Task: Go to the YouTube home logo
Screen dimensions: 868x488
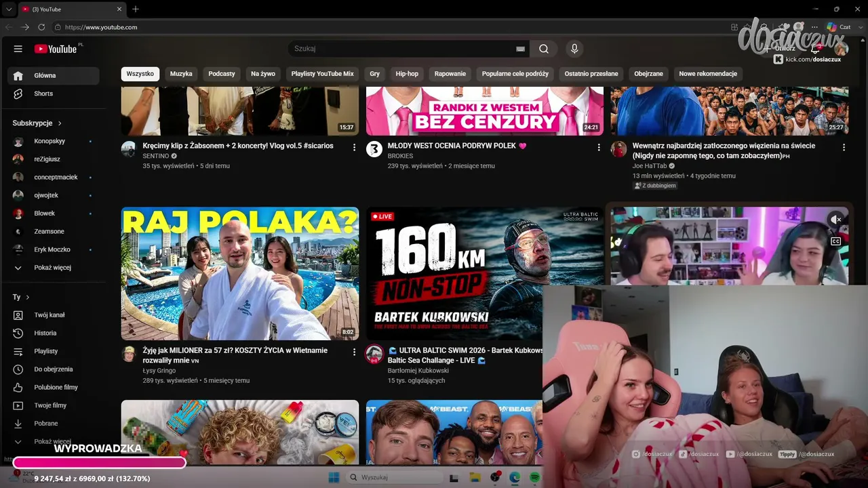Action: coord(56,49)
